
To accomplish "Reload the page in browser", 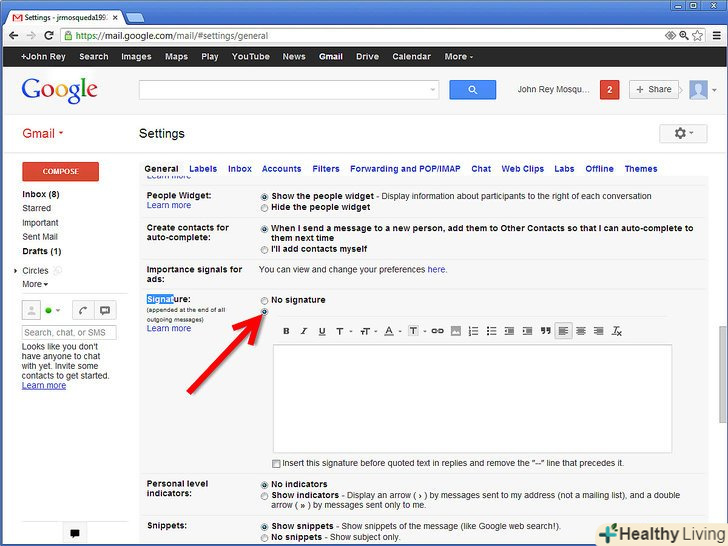I will 49,36.
